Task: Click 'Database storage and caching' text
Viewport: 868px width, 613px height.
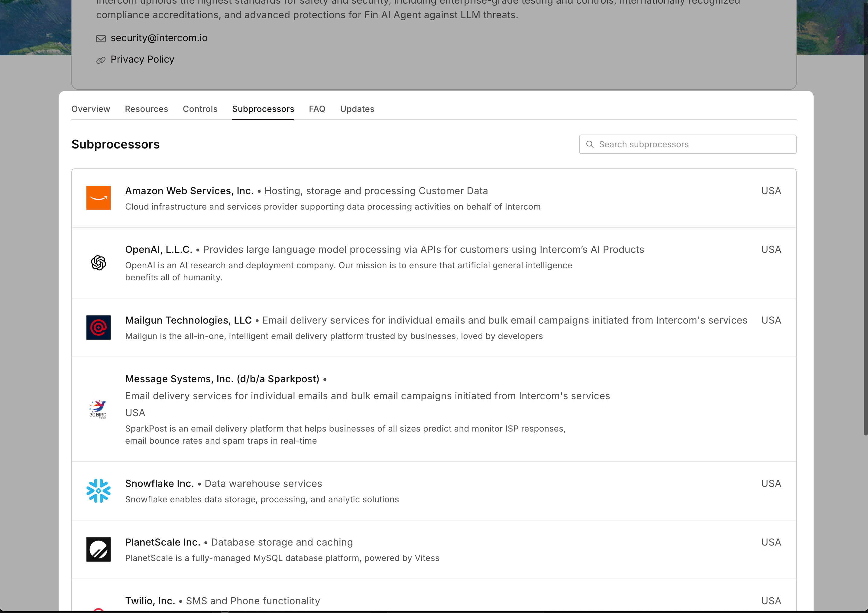Action: [282, 542]
